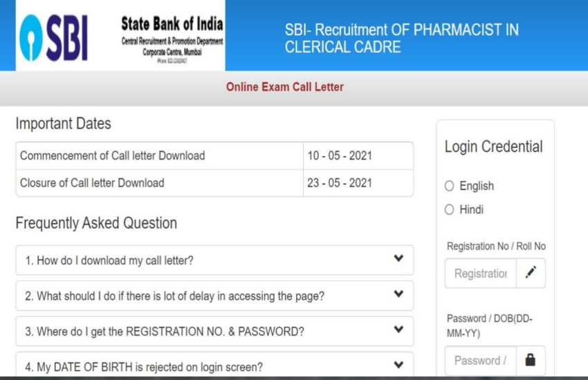This screenshot has width=588, height=380.
Task: Select the Hindi language radio button
Action: tap(450, 209)
